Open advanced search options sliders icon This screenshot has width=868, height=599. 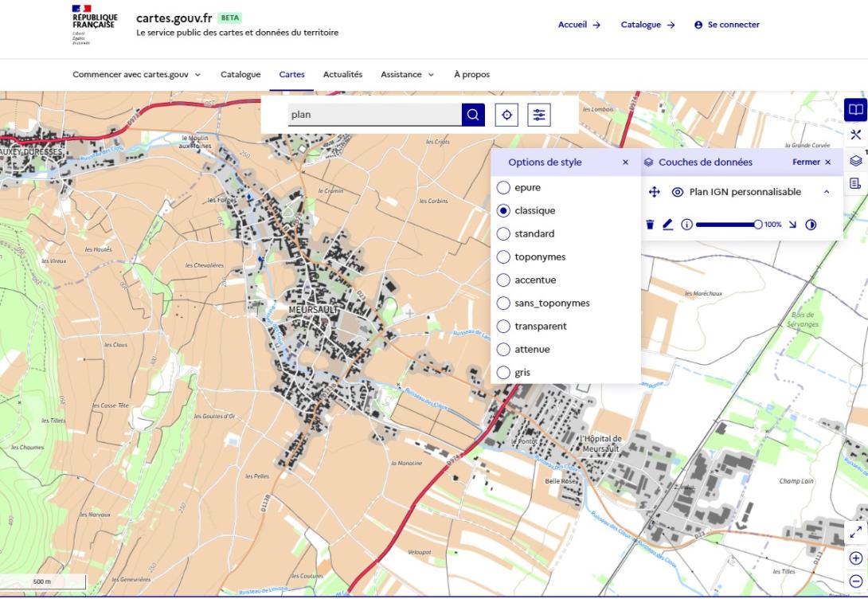pos(539,115)
